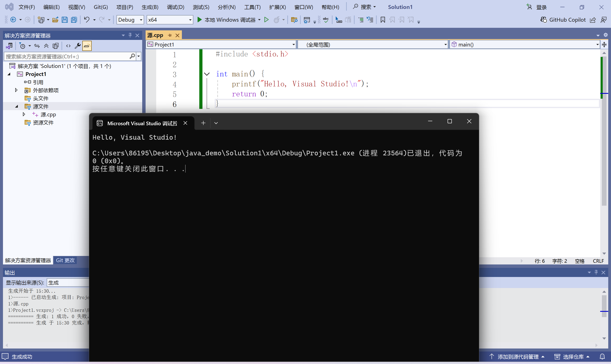611x364 pixels.
Task: Toggle pin on the 源.cpp tab
Action: coord(170,35)
